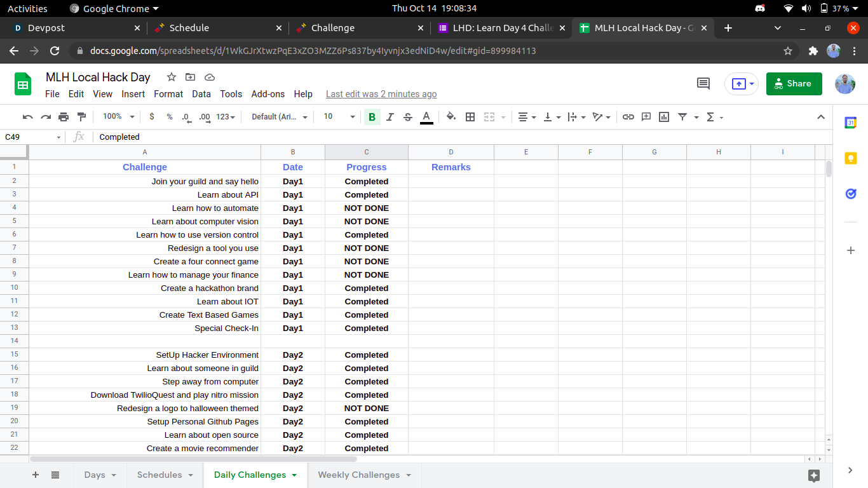Open the text color picker
Viewport: 868px width, 488px height.
click(426, 117)
